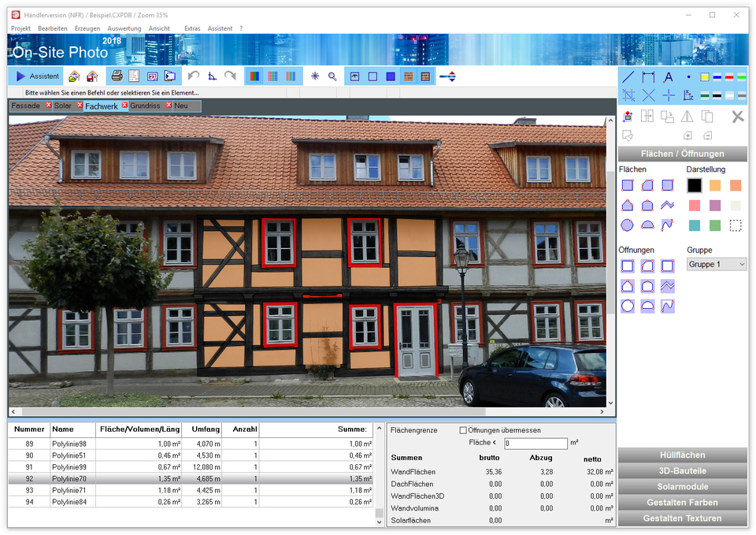
Task: Select the magnifier zoom tool
Action: (x=333, y=76)
